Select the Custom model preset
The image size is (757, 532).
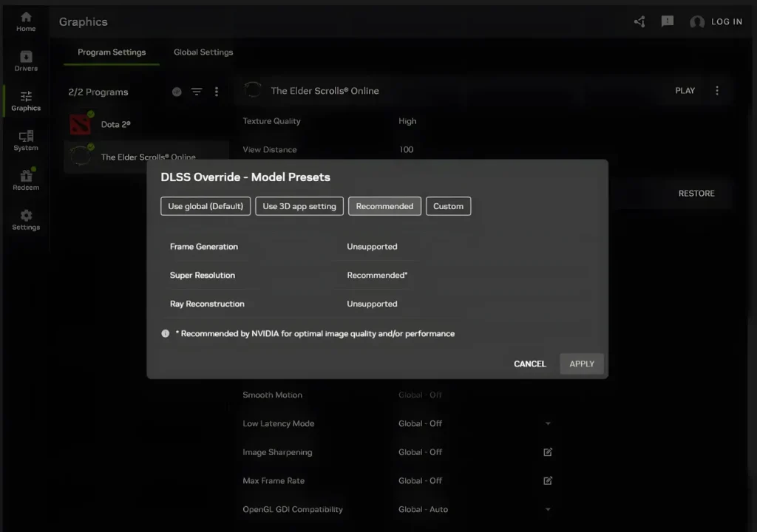point(448,206)
